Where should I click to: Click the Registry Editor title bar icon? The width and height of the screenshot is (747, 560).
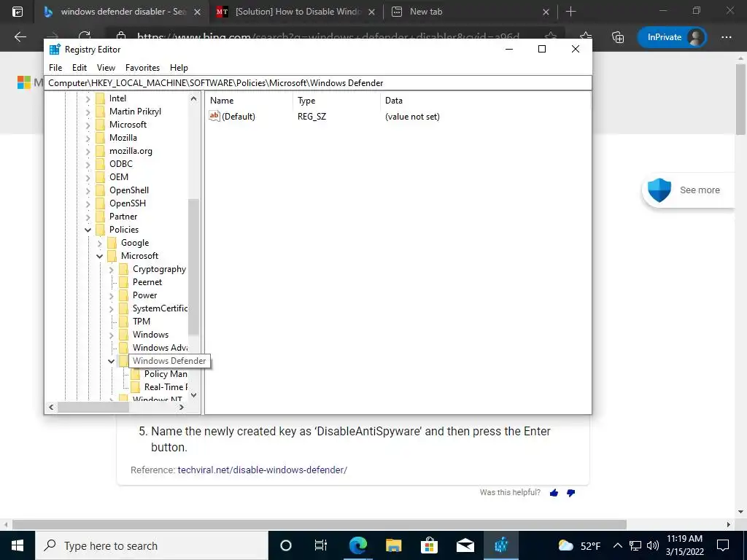(55, 49)
